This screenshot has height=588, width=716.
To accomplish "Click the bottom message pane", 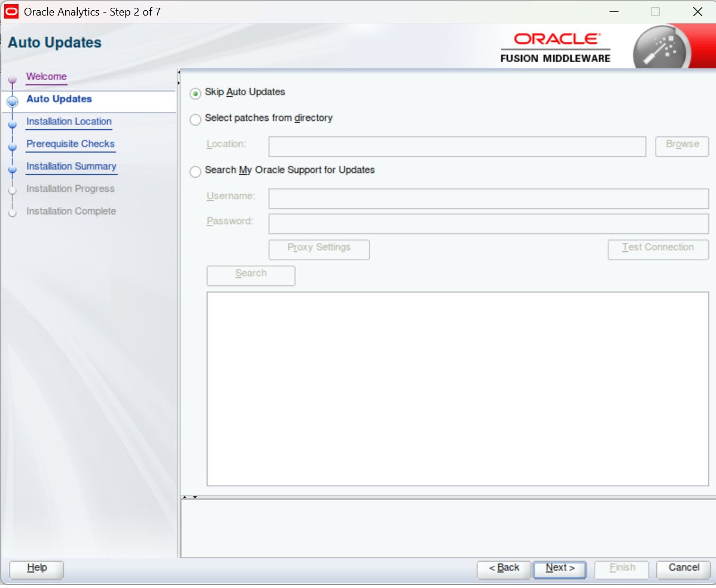I will pos(449,529).
